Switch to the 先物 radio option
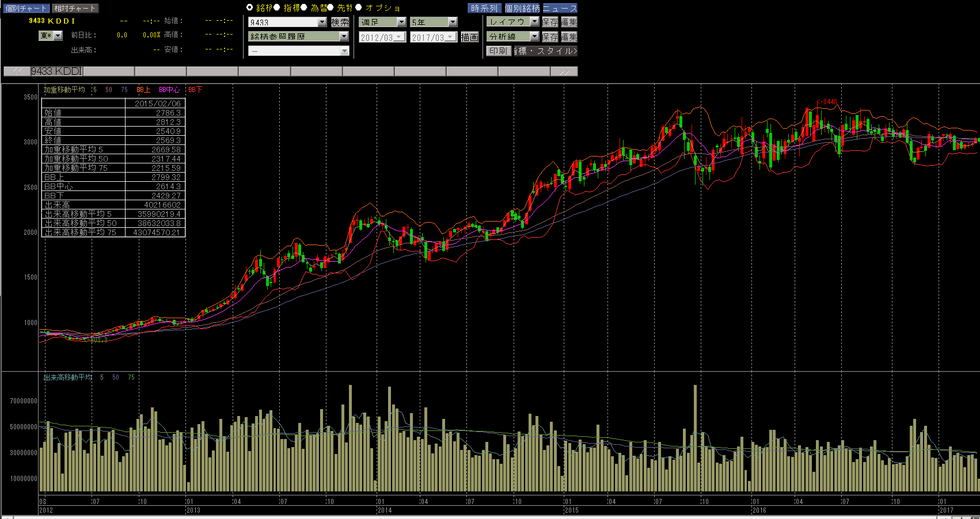The width and height of the screenshot is (980, 519). [x=331, y=7]
